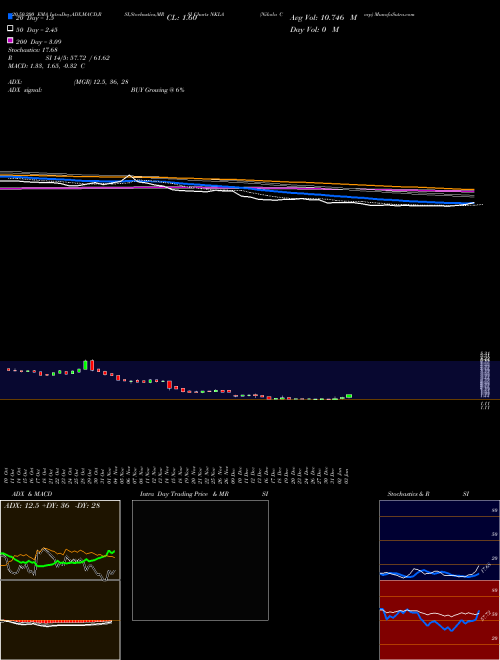The height and width of the screenshot is (660, 500).
Task: Click the 'Intra Day Trading Price & MR' panel title
Action: (184, 494)
